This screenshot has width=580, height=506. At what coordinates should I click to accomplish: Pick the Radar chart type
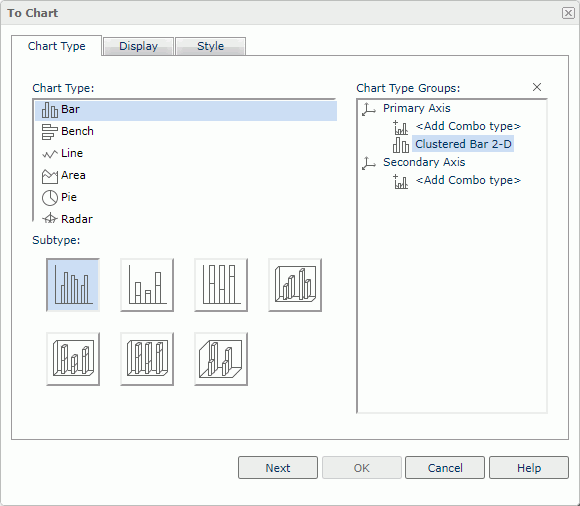pos(186,218)
